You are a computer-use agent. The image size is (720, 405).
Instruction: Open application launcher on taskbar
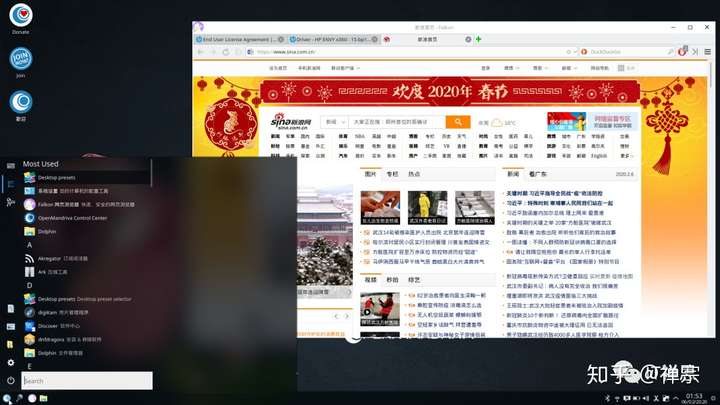pyautogui.click(x=6, y=399)
